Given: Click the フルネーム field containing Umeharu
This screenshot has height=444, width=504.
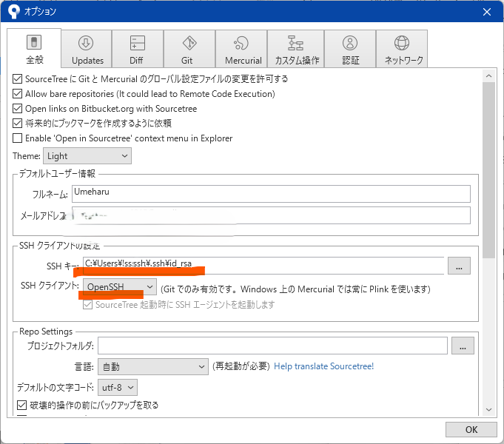Looking at the screenshot, I should 271,194.
